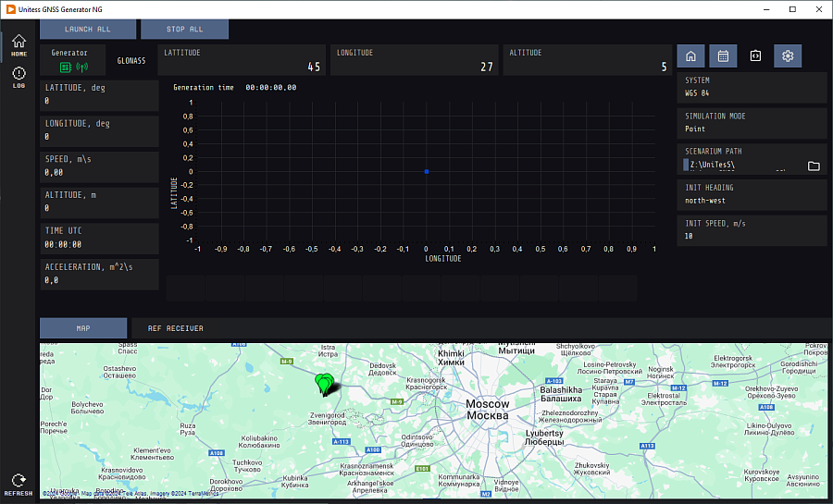The height and width of the screenshot is (504, 833).
Task: Open the Home section in left sidebar
Action: point(19,44)
